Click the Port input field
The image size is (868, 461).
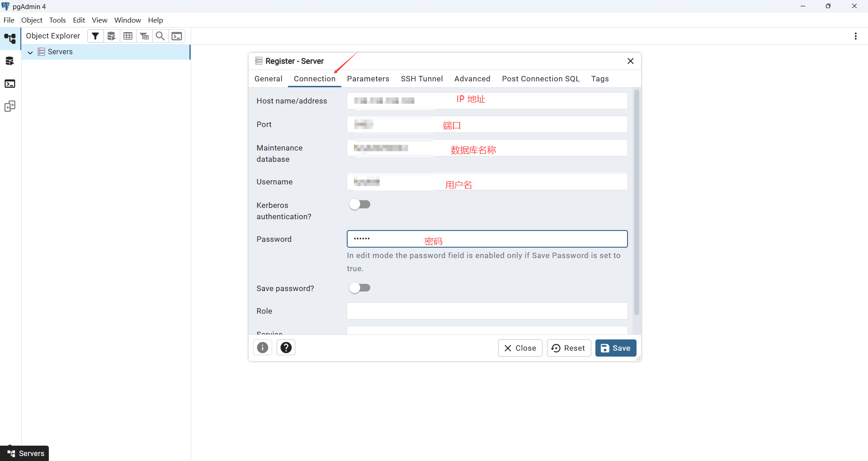487,124
